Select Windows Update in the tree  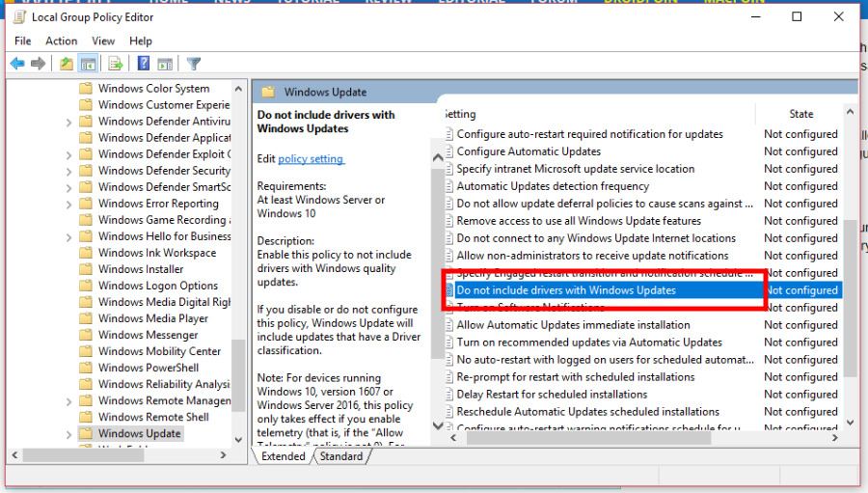click(140, 433)
